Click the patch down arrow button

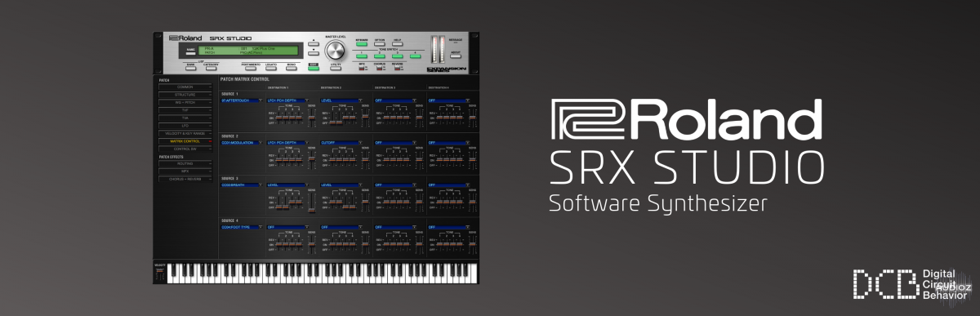click(314, 53)
